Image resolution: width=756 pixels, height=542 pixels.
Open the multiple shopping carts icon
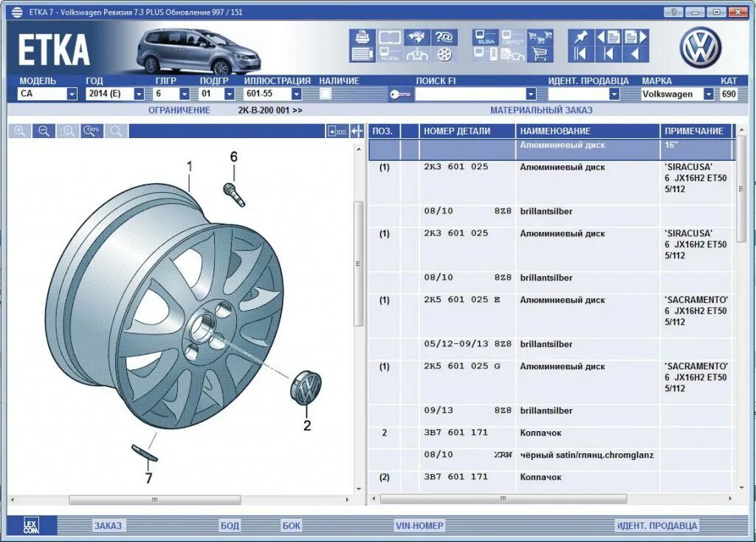point(540,38)
